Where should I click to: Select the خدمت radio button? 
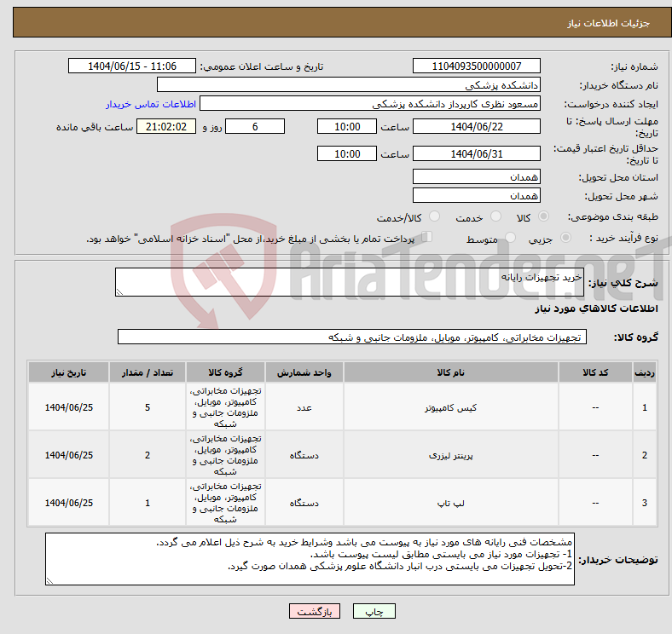click(x=495, y=216)
